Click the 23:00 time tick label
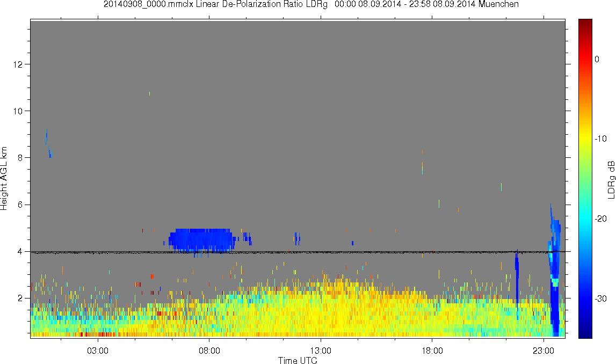The height and width of the screenshot is (364, 616). pos(543,351)
